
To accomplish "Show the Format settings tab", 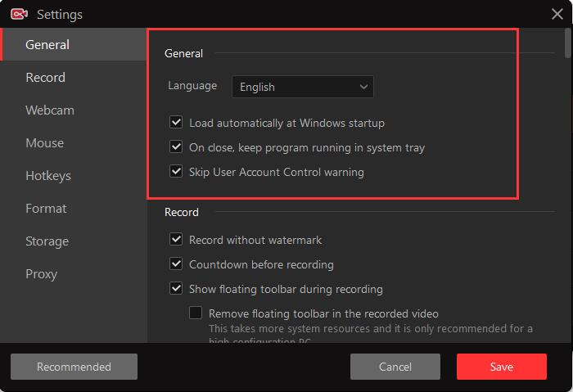I will point(73,209).
